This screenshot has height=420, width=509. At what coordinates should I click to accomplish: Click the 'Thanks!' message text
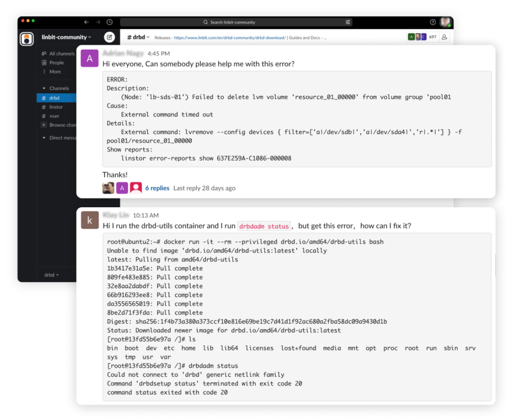(115, 175)
